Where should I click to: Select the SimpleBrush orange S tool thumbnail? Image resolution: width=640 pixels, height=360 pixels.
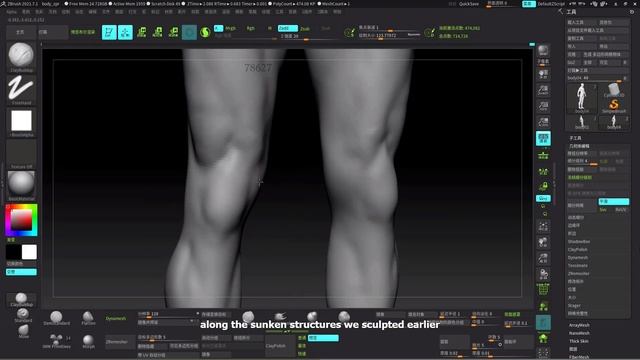(x=614, y=106)
